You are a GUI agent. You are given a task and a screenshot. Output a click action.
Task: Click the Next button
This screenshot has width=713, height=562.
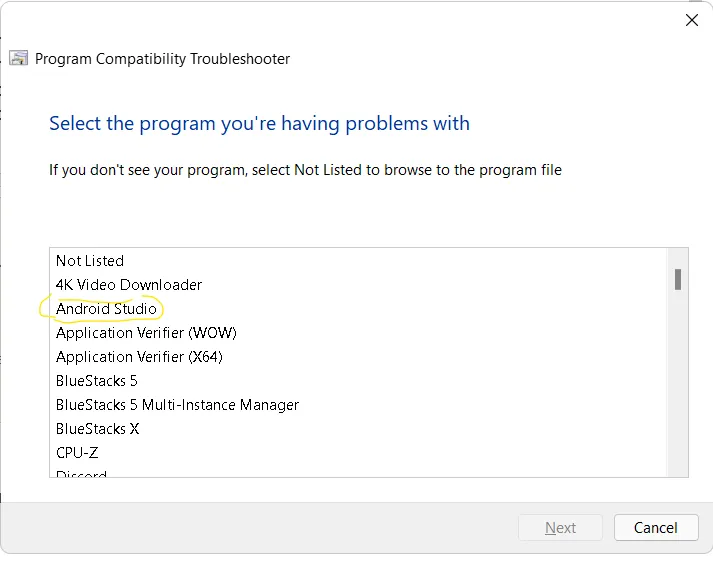(560, 528)
